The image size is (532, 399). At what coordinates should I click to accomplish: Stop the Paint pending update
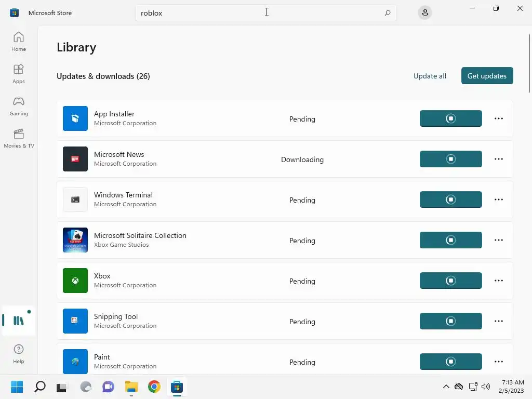pyautogui.click(x=450, y=362)
